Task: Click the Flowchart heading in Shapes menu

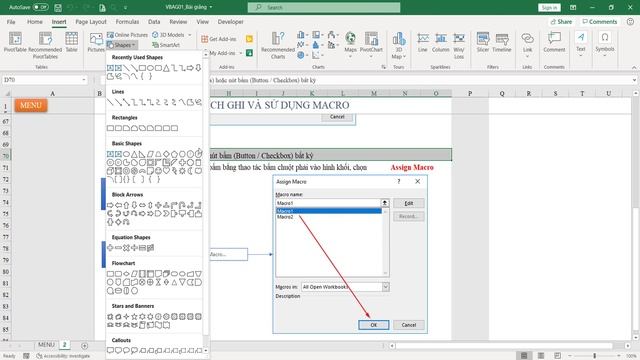Action: click(x=123, y=263)
